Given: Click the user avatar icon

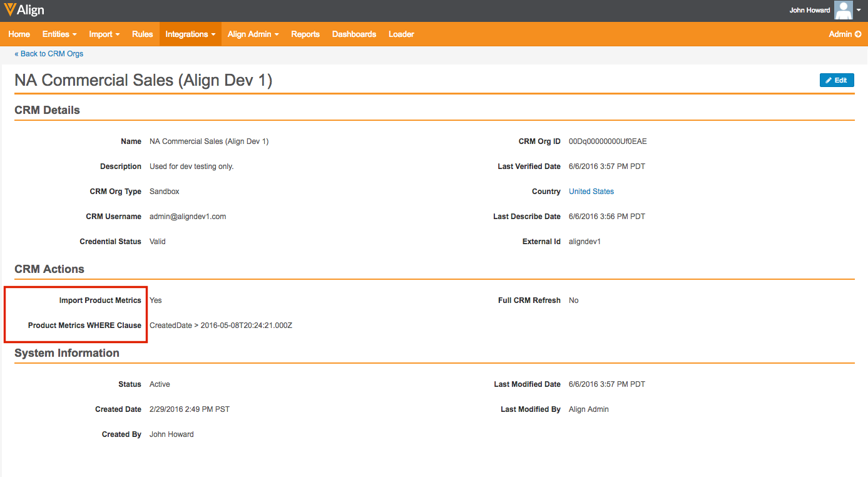Looking at the screenshot, I should (x=843, y=10).
